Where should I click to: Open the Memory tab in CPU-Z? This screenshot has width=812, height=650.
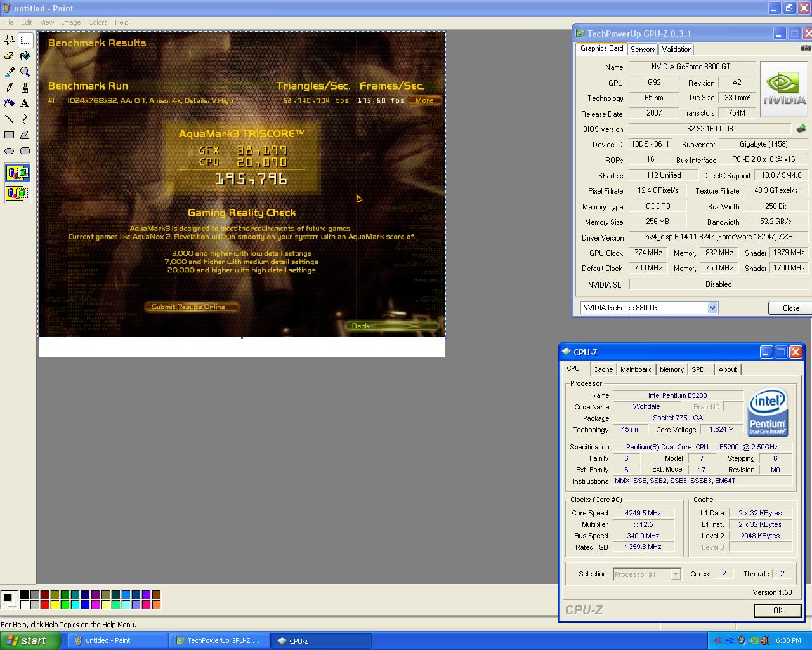click(672, 369)
